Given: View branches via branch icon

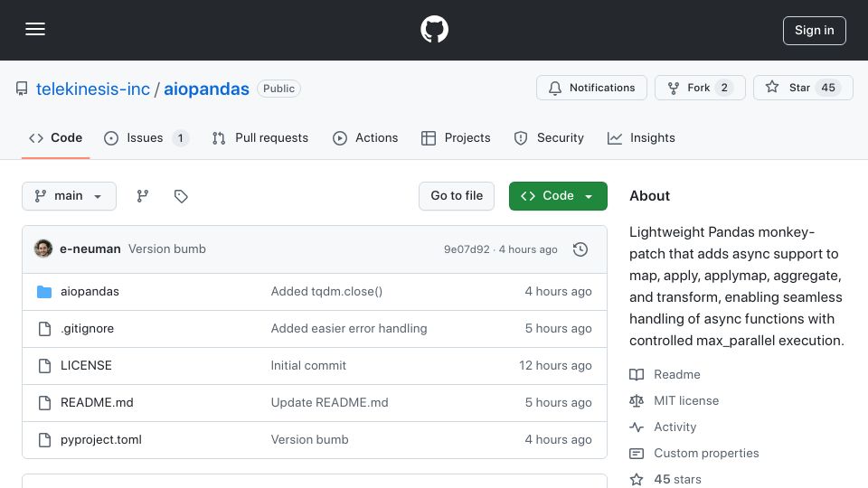Looking at the screenshot, I should (143, 196).
